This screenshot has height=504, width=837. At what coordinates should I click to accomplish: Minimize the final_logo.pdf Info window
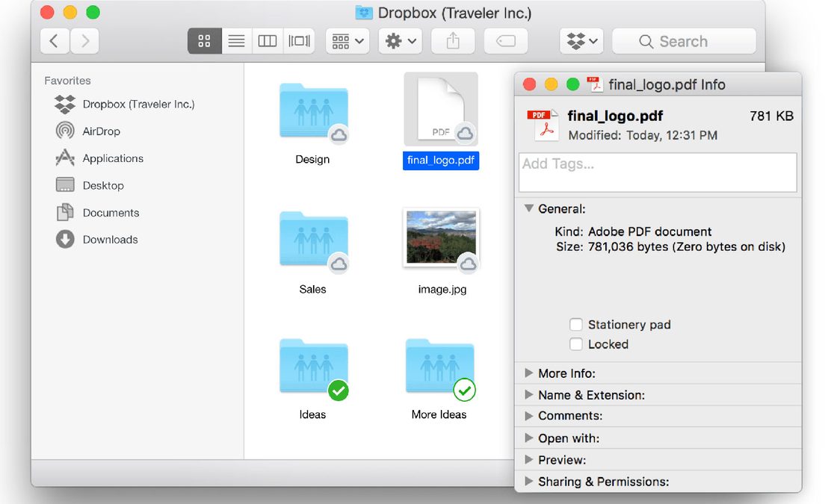pyautogui.click(x=551, y=84)
